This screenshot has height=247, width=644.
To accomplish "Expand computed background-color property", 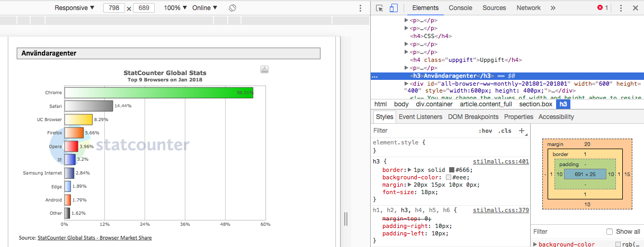I will coord(535,244).
